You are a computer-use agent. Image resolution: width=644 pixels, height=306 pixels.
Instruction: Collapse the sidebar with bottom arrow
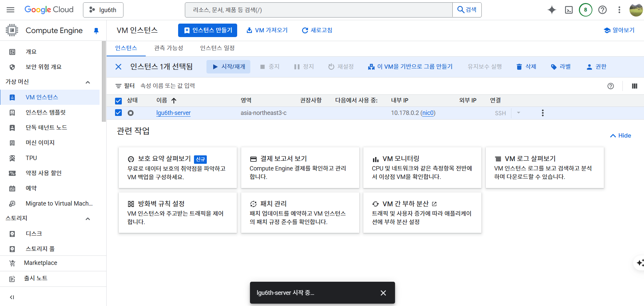[x=12, y=297]
